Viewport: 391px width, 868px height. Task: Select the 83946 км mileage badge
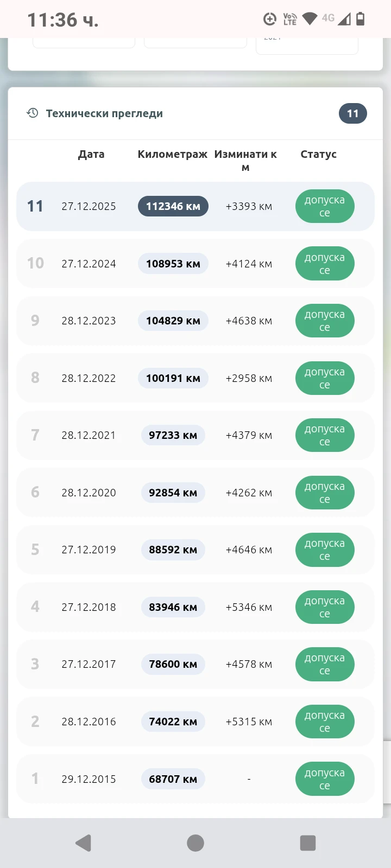tap(173, 607)
